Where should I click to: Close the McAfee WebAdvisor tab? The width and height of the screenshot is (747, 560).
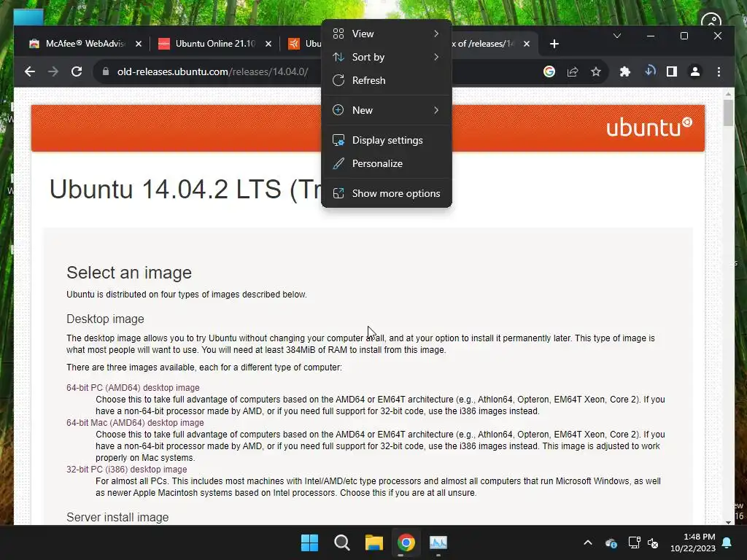[x=138, y=44]
